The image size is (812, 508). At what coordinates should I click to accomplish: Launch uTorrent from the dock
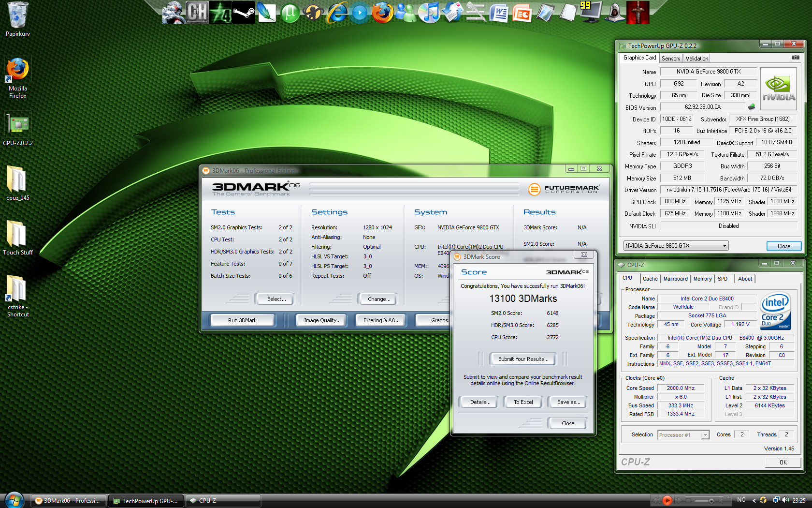click(290, 13)
